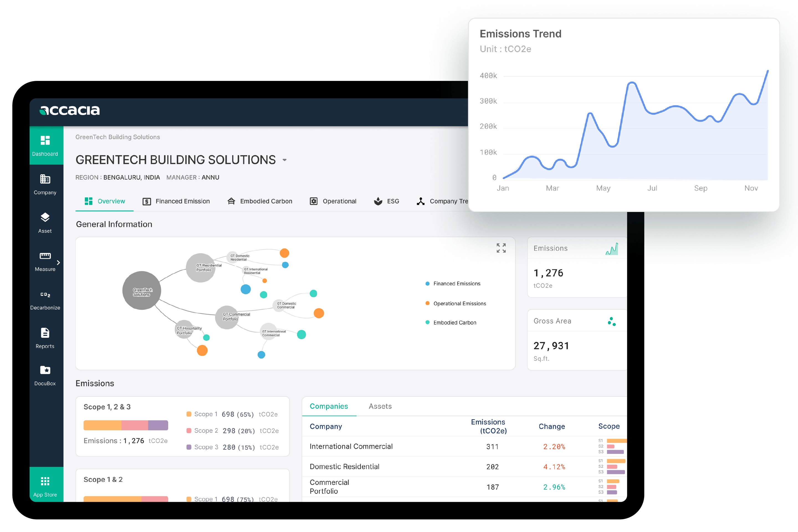The width and height of the screenshot is (798, 532).
Task: Click the GreenTech Building Solutions breadcrumb
Action: click(117, 137)
